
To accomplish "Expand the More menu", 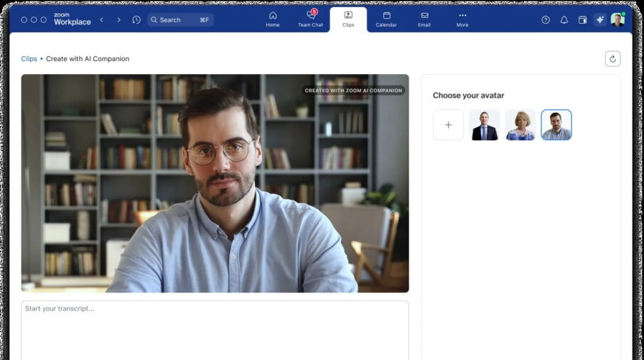I will click(462, 19).
